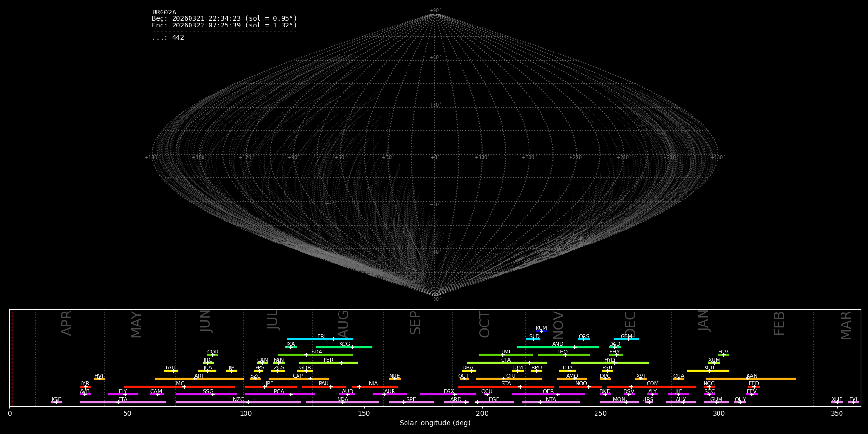Select the magenta OER activity bar
This screenshot has width=868, height=434.
[x=548, y=394]
